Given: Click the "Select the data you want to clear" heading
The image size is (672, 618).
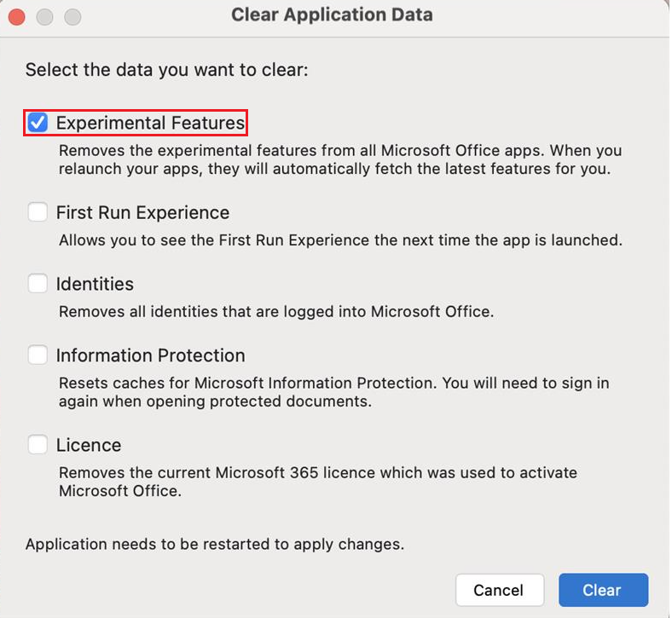Looking at the screenshot, I should 166,69.
